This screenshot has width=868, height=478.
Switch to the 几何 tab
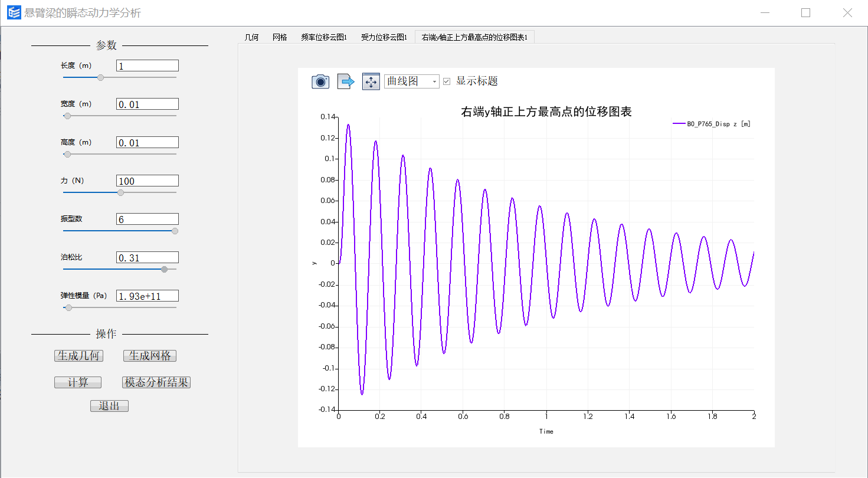point(251,37)
